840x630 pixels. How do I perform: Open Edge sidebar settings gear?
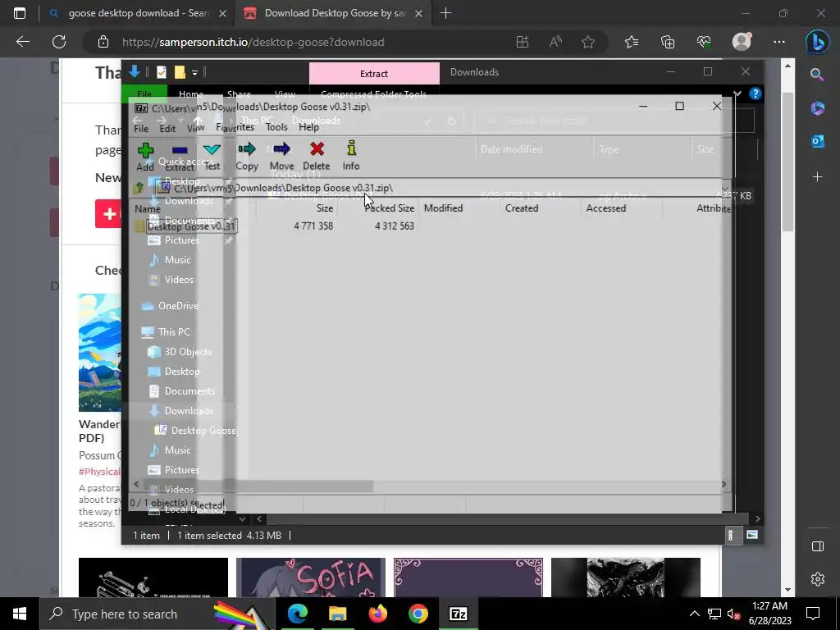[818, 579]
